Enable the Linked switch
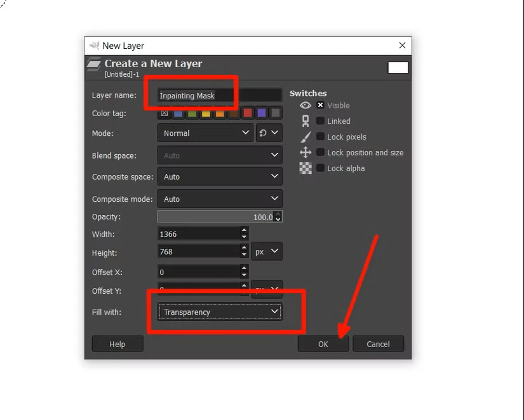Viewport: 524px width, 420px height. 321,121
